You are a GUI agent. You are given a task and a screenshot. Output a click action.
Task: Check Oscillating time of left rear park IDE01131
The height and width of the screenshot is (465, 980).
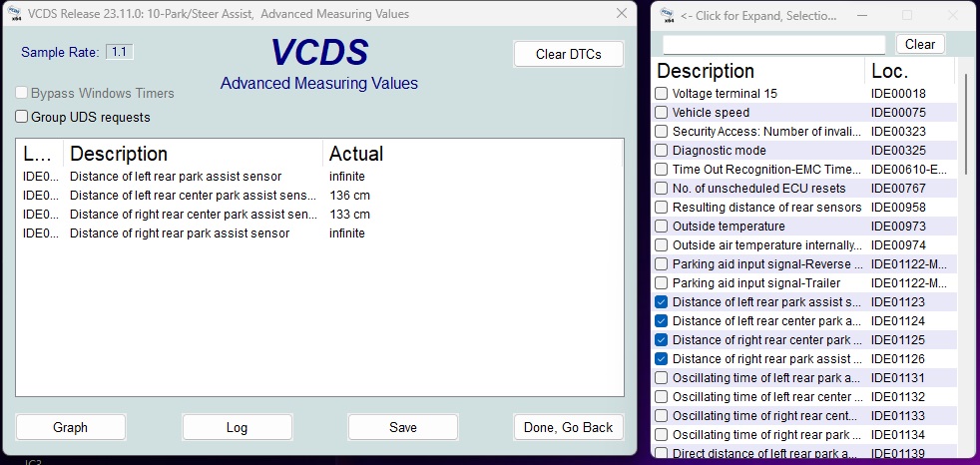(x=662, y=378)
